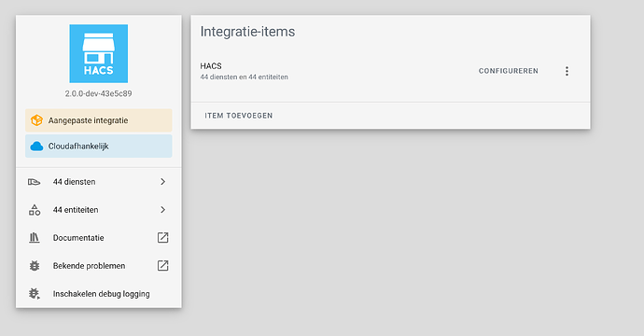Image resolution: width=644 pixels, height=336 pixels.
Task: Open the 44 entiteiten list item
Action: coord(99,209)
